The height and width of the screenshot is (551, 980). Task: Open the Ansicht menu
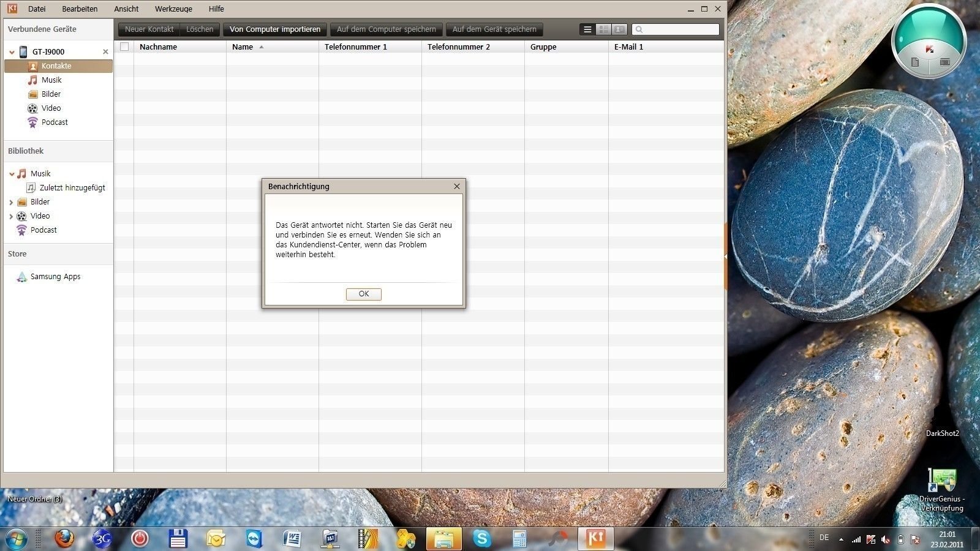[x=126, y=9]
